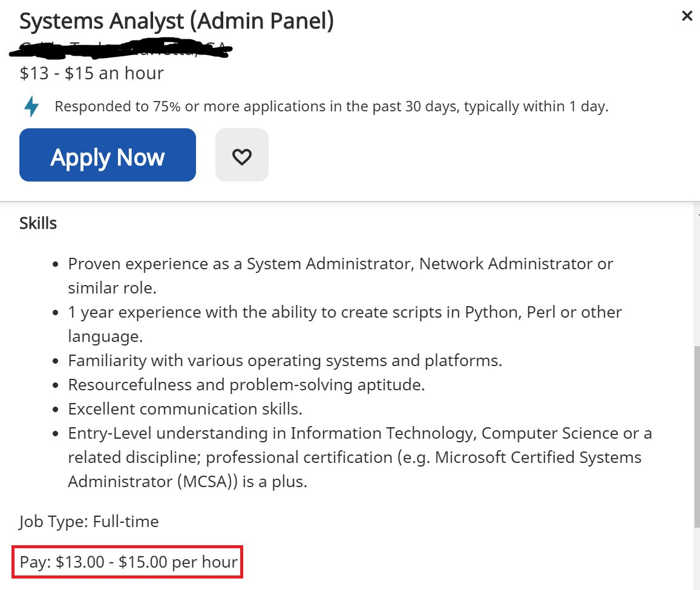Click the "Responded to 75% or more" text
This screenshot has height=590, width=700.
click(x=331, y=107)
